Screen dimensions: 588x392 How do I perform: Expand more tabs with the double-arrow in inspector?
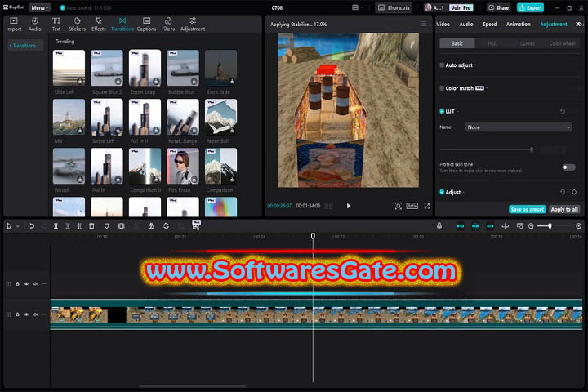(579, 24)
